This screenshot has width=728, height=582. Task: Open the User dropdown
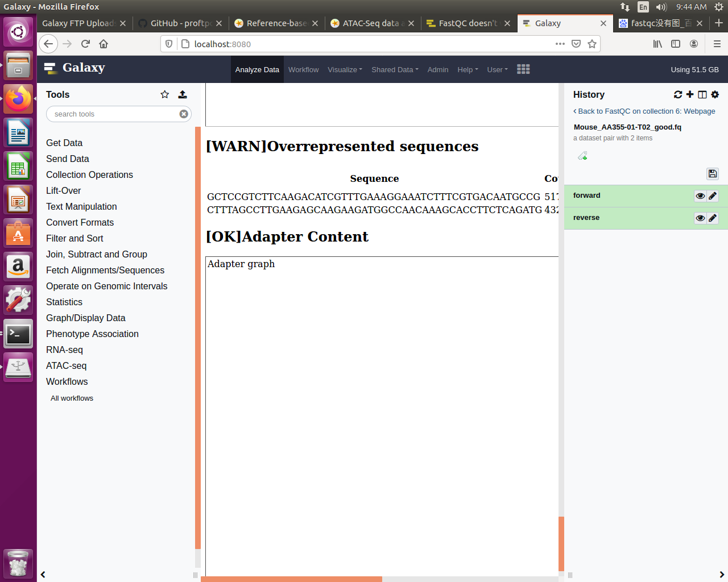[497, 69]
